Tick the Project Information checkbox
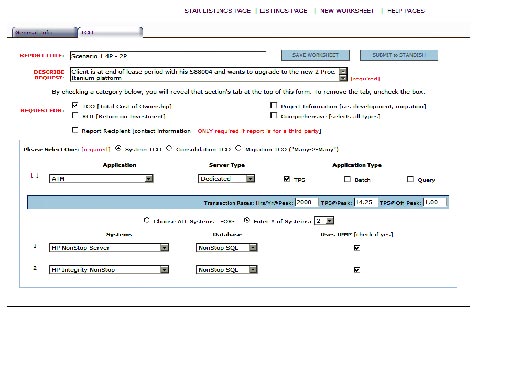Image resolution: width=512 pixels, height=384 pixels. click(x=273, y=105)
